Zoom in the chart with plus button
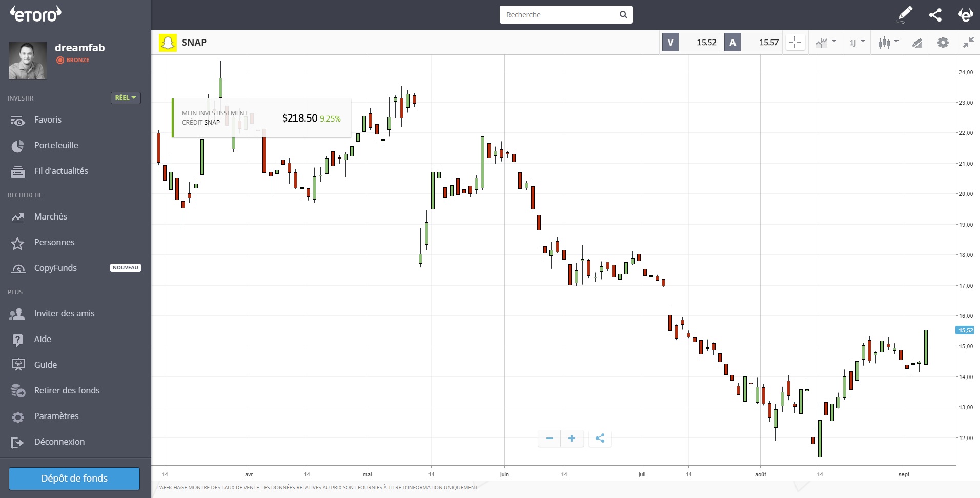Viewport: 980px width, 498px height. 572,439
